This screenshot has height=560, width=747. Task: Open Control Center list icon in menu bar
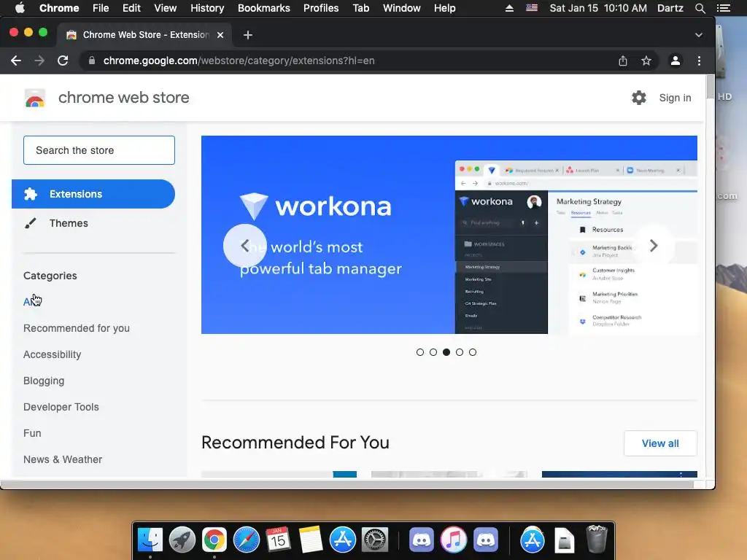point(724,8)
